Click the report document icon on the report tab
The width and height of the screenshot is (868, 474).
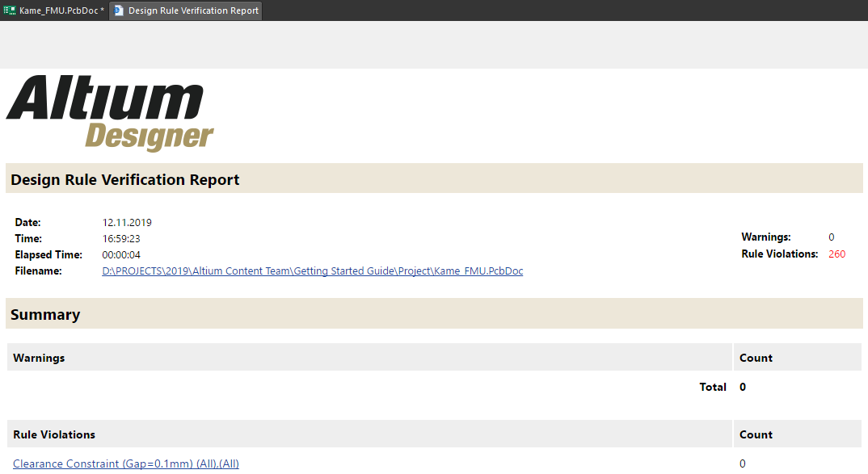pos(117,10)
